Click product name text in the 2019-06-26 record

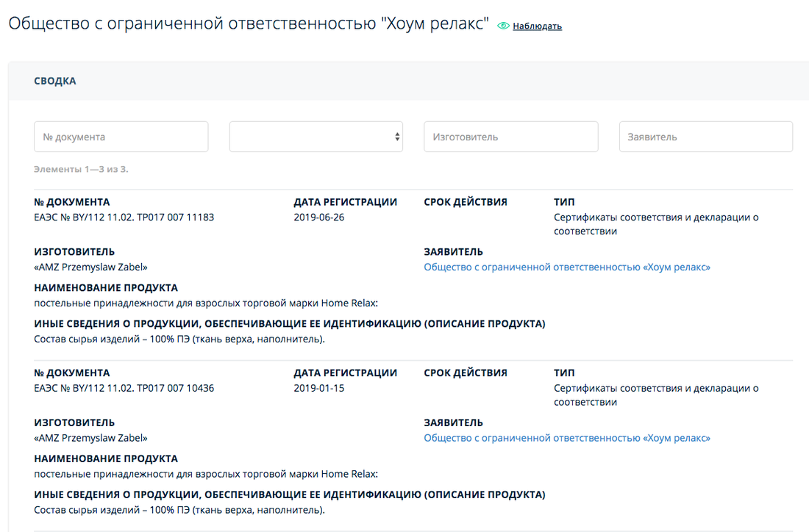click(x=206, y=303)
